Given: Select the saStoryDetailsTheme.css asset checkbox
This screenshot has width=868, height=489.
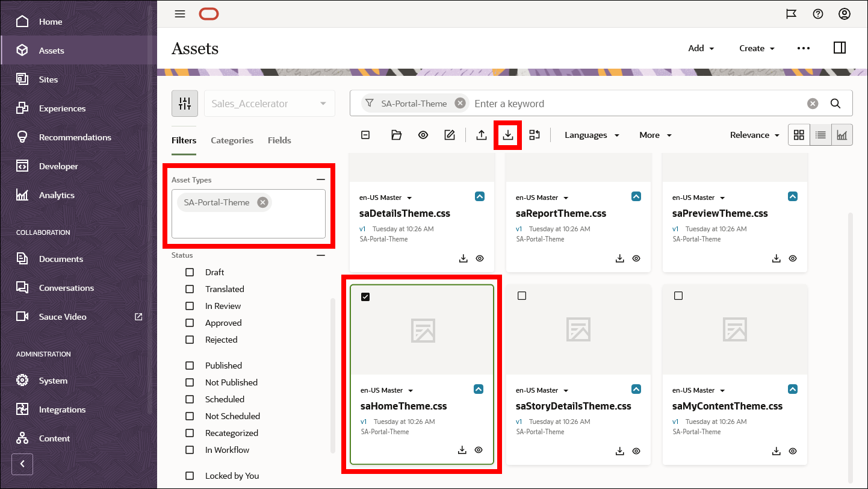Looking at the screenshot, I should [522, 296].
